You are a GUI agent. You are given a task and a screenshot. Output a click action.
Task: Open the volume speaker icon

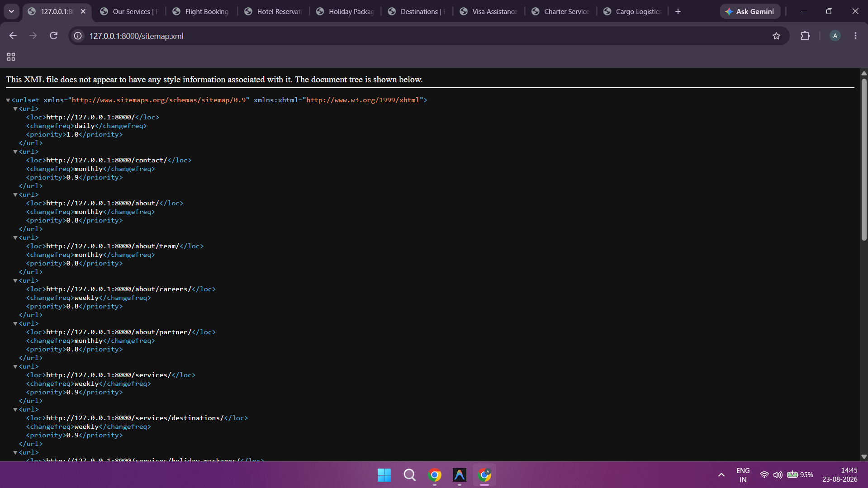tap(778, 475)
